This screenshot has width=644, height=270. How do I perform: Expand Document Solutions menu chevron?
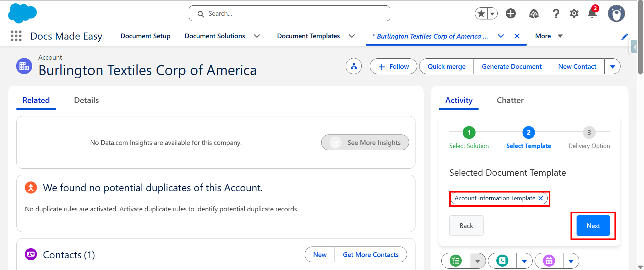[257, 36]
